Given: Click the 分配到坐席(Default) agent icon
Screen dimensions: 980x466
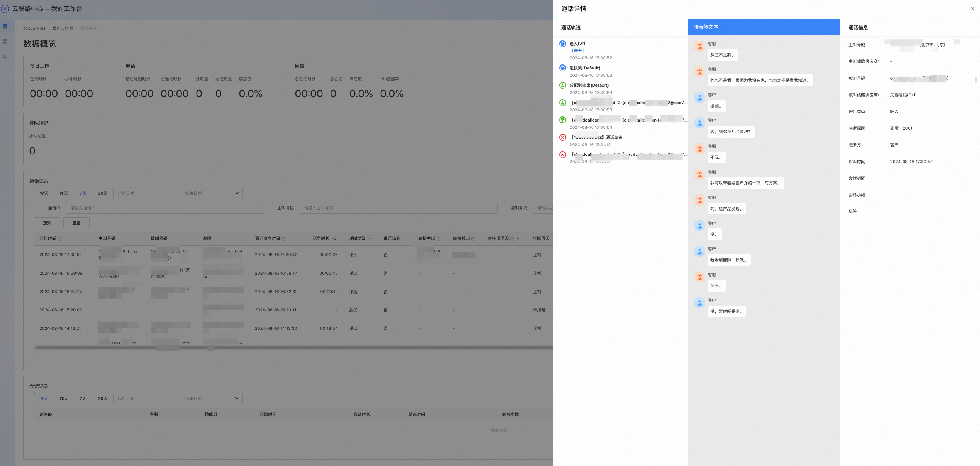Looking at the screenshot, I should pos(563,85).
